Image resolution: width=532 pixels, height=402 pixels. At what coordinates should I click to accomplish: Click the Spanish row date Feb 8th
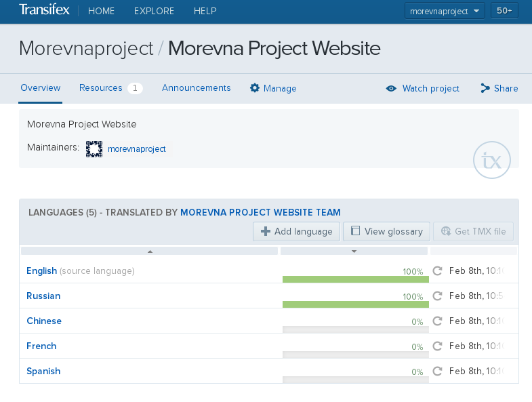click(x=476, y=371)
